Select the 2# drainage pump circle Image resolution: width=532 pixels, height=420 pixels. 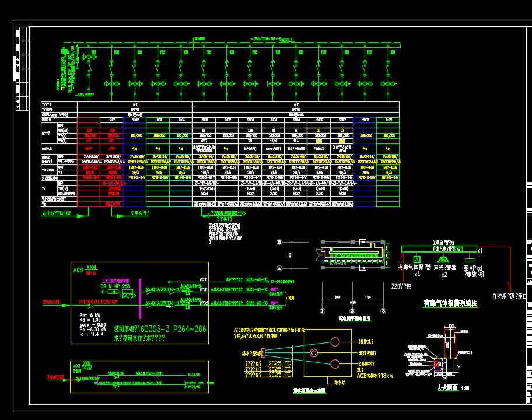coord(335,364)
